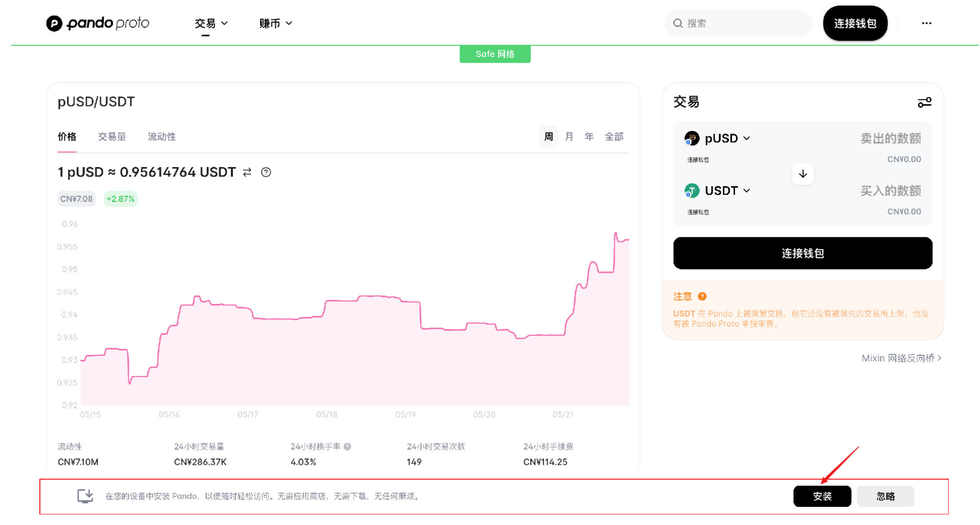The height and width of the screenshot is (525, 980).
Task: Open the 赚币 navigation dropdown
Action: coord(275,23)
